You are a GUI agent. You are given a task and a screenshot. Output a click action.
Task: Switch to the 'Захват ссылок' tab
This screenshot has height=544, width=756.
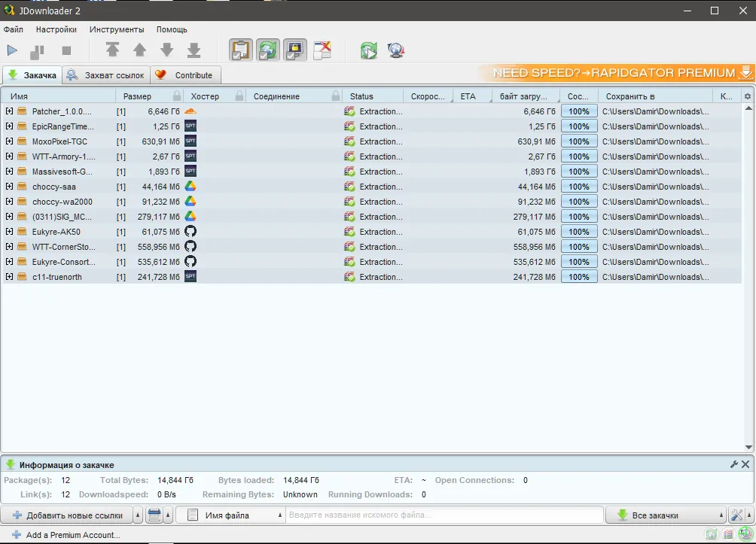point(106,75)
